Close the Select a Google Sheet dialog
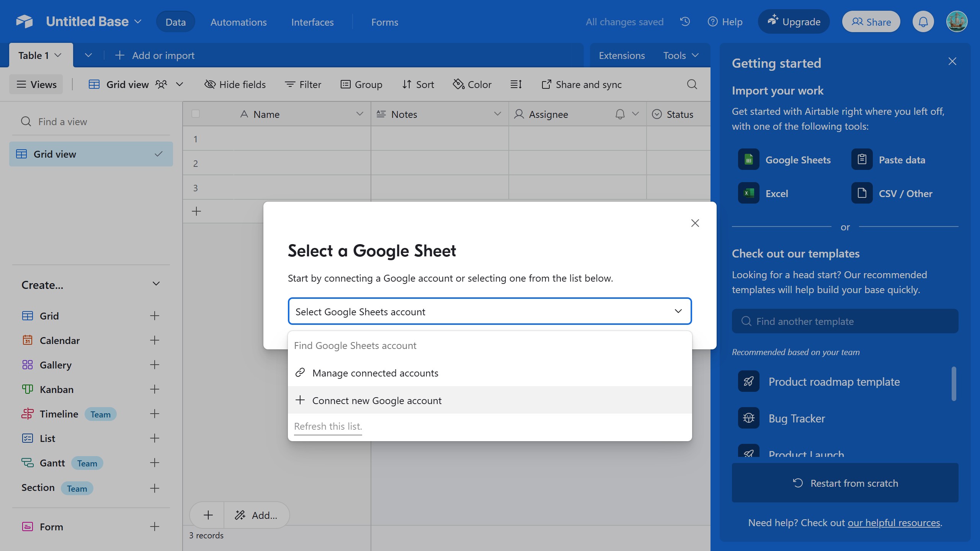The image size is (980, 551). click(695, 223)
